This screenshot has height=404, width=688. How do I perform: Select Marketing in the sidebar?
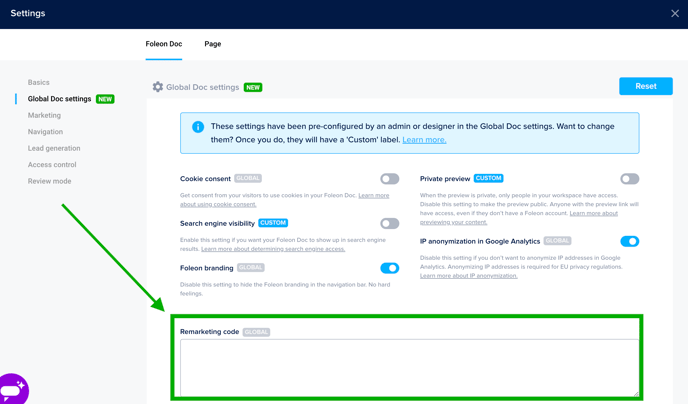coord(44,115)
